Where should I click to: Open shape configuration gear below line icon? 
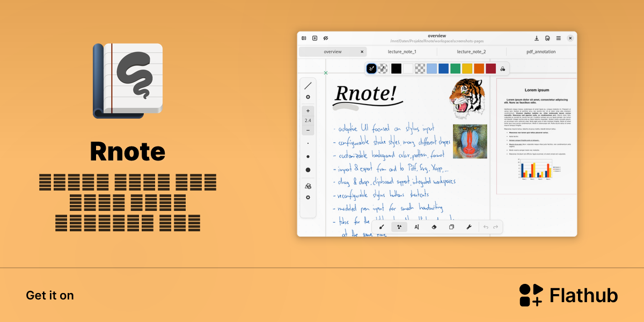click(x=308, y=97)
